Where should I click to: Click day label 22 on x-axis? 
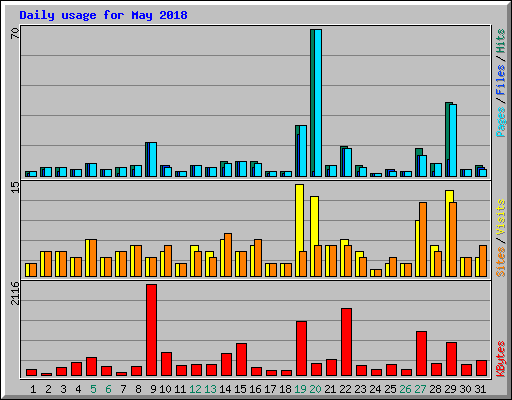coord(345,389)
